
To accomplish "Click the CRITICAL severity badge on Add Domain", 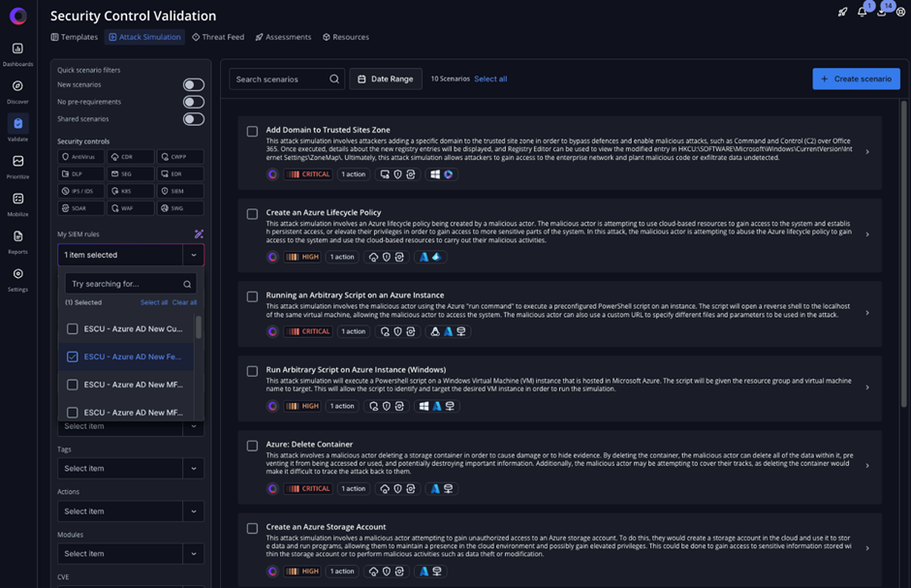I will pyautogui.click(x=308, y=174).
